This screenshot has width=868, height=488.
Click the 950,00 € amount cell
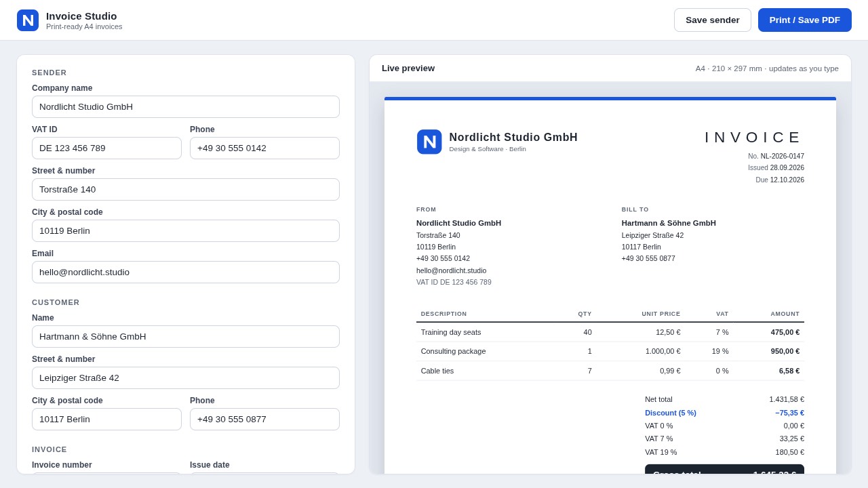pos(785,351)
